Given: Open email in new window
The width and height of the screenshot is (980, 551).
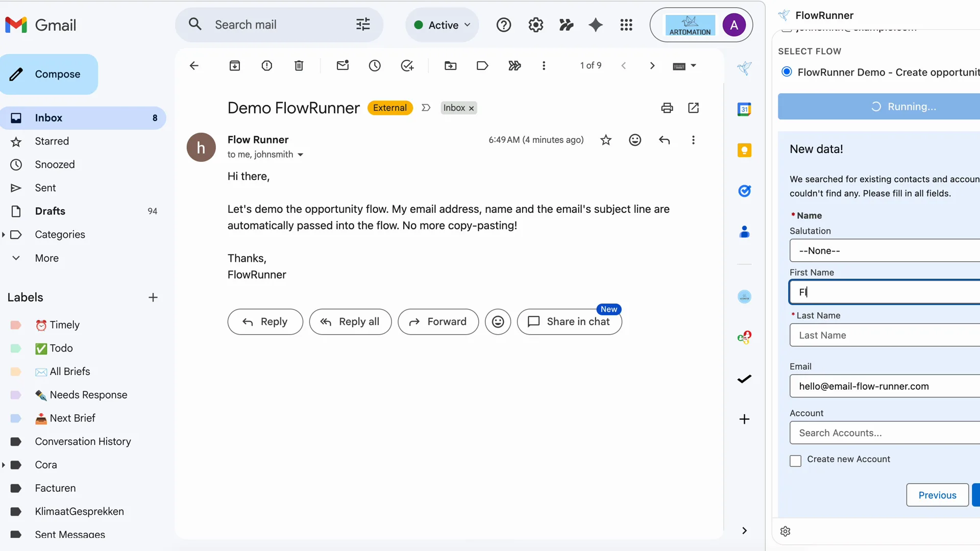Looking at the screenshot, I should 694,108.
